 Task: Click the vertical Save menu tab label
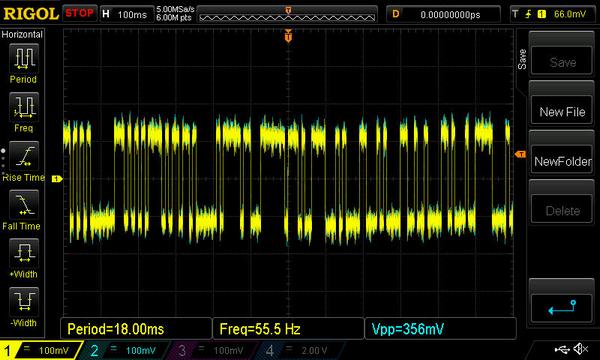click(522, 59)
